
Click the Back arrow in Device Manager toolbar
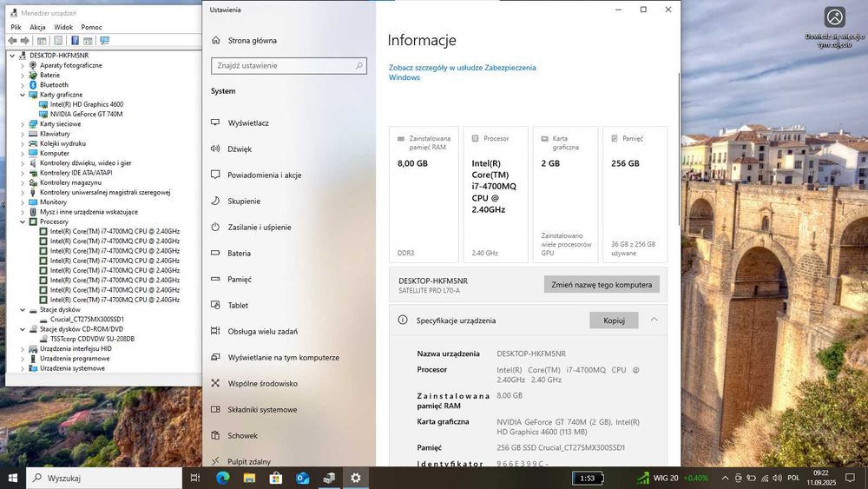(12, 41)
